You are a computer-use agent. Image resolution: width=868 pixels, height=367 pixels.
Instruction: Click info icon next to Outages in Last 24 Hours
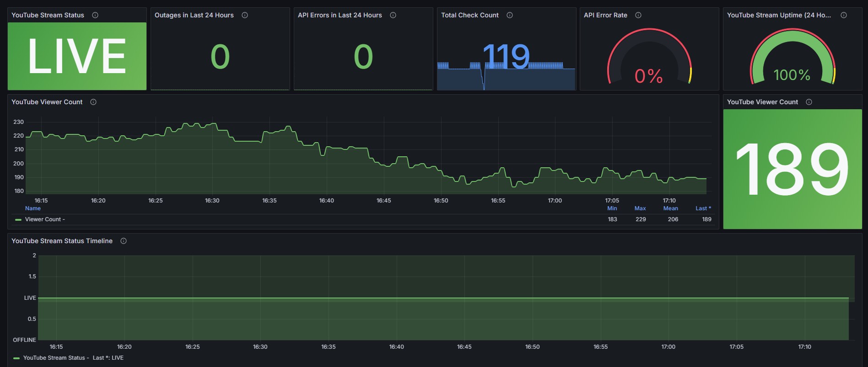coord(245,15)
